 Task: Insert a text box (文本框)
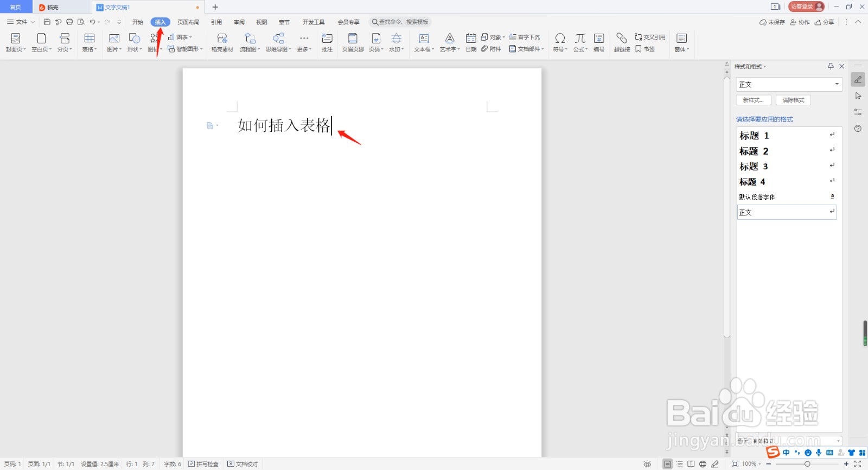pos(424,42)
